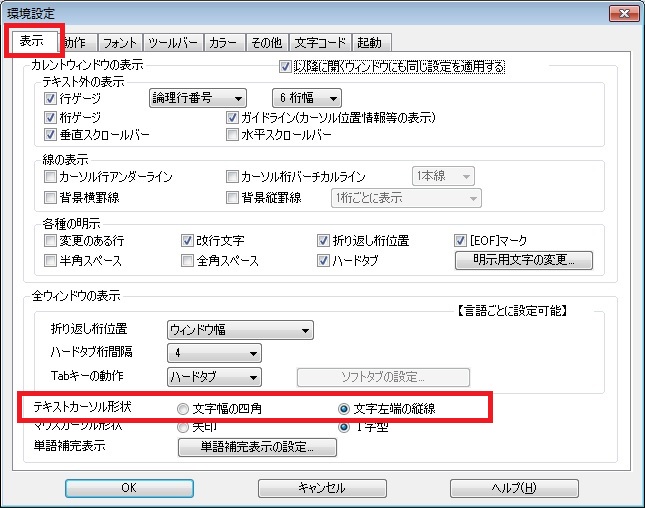Image resolution: width=645 pixels, height=508 pixels.
Task: Open the ツールバー tab
Action: tap(173, 42)
